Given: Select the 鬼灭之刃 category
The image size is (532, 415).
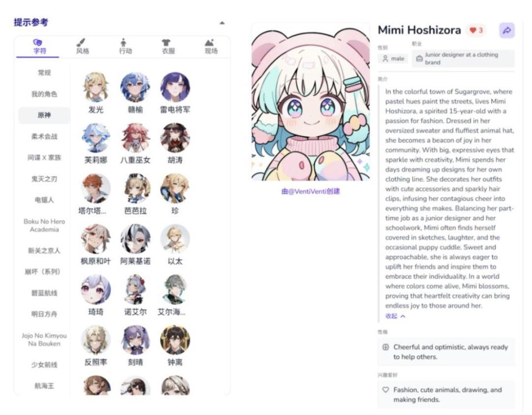Looking at the screenshot, I should [x=44, y=179].
